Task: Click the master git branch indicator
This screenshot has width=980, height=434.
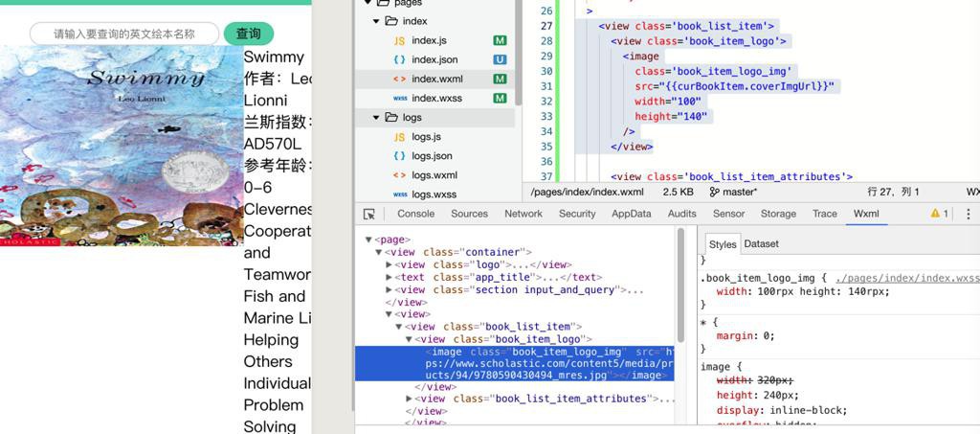Action: (734, 192)
